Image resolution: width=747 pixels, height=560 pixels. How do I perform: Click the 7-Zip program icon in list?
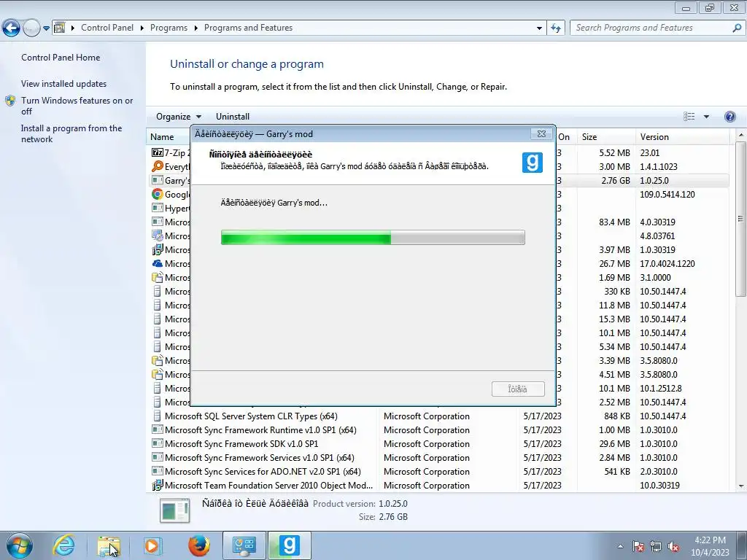coord(158,153)
